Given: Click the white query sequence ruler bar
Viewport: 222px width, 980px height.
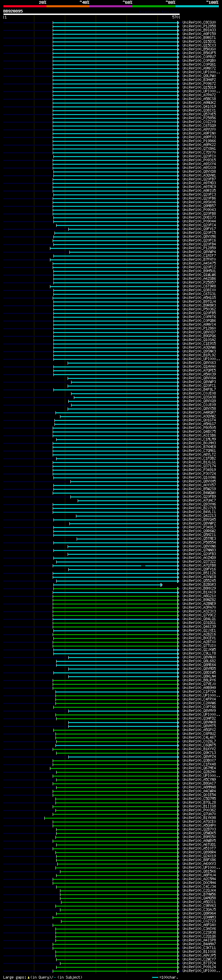Looking at the screenshot, I should point(92,14).
